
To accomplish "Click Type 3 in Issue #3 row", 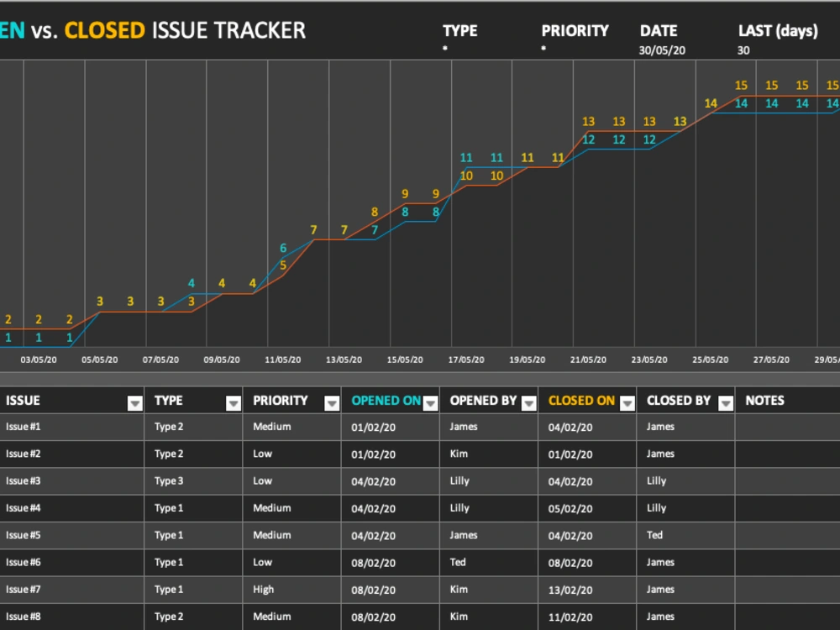I will pos(169,481).
